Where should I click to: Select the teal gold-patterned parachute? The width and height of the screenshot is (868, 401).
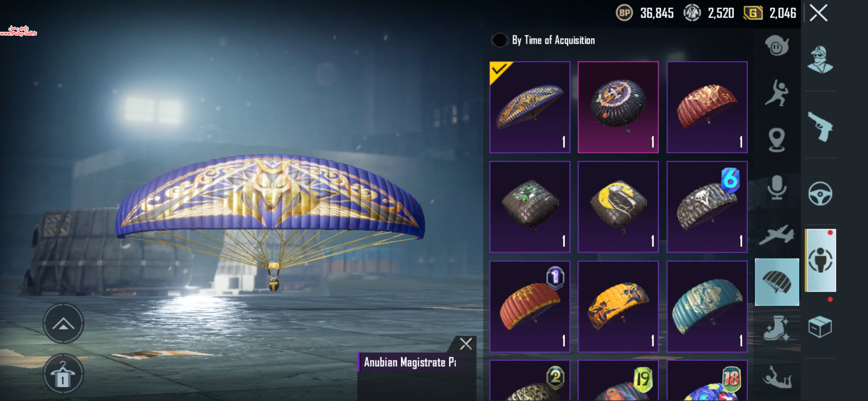[x=707, y=306]
